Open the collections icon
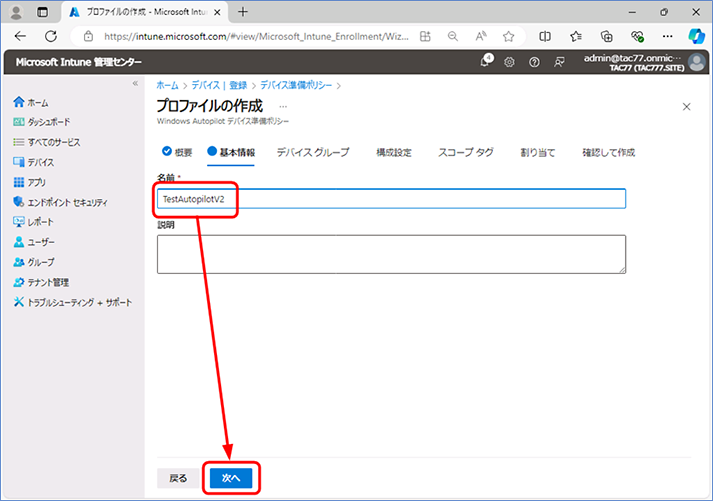The image size is (713, 501). pyautogui.click(x=607, y=36)
